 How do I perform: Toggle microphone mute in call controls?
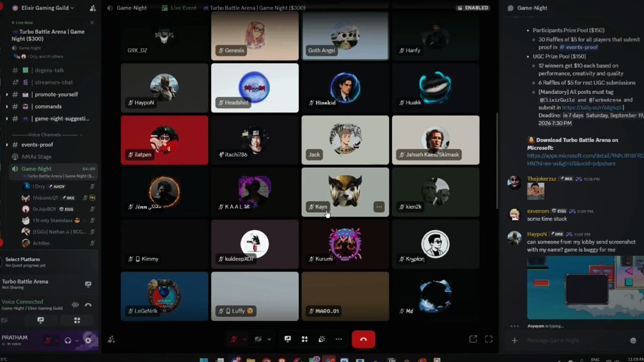coord(233,339)
